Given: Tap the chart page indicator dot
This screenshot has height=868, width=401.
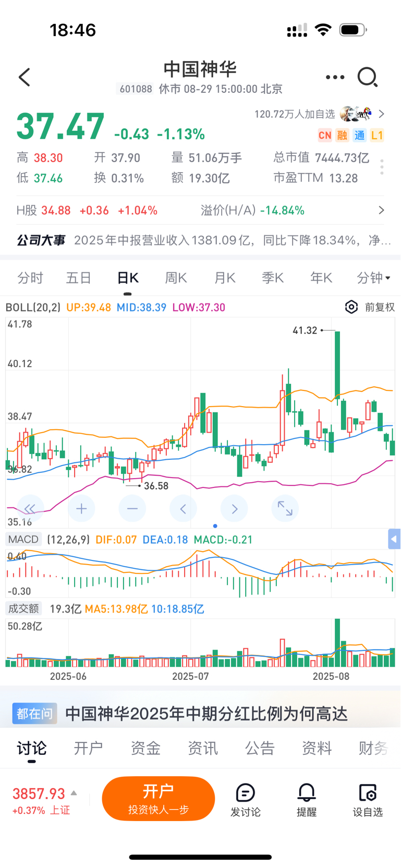Looking at the screenshot, I should [215, 525].
